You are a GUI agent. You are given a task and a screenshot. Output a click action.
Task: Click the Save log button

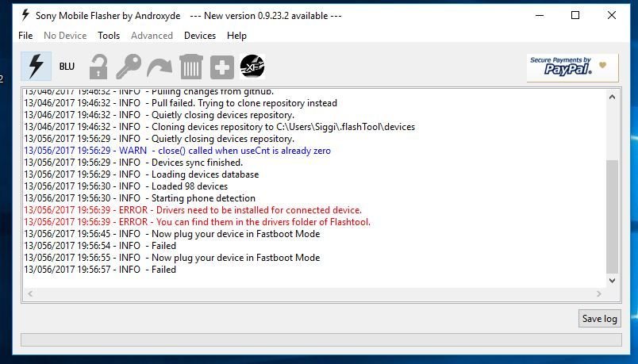(599, 319)
